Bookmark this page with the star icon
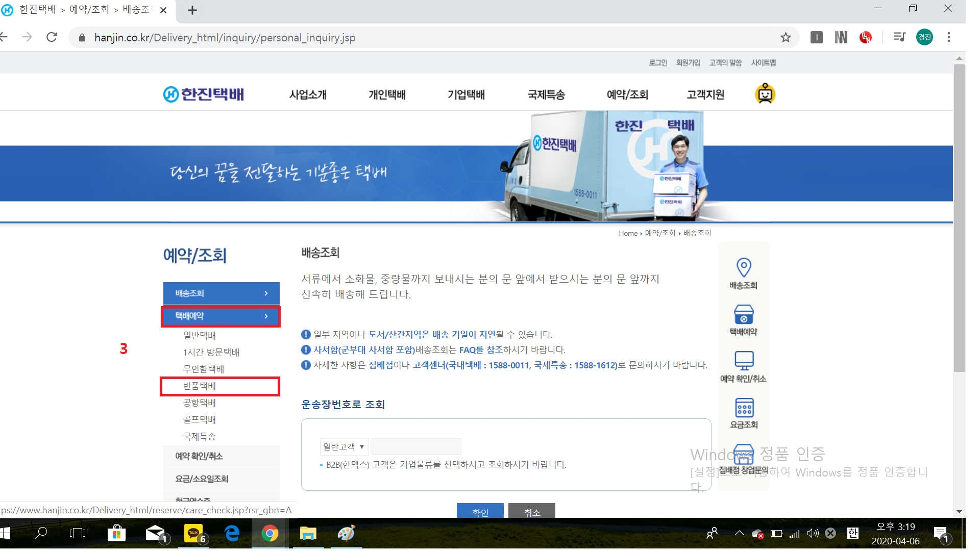 [x=786, y=37]
